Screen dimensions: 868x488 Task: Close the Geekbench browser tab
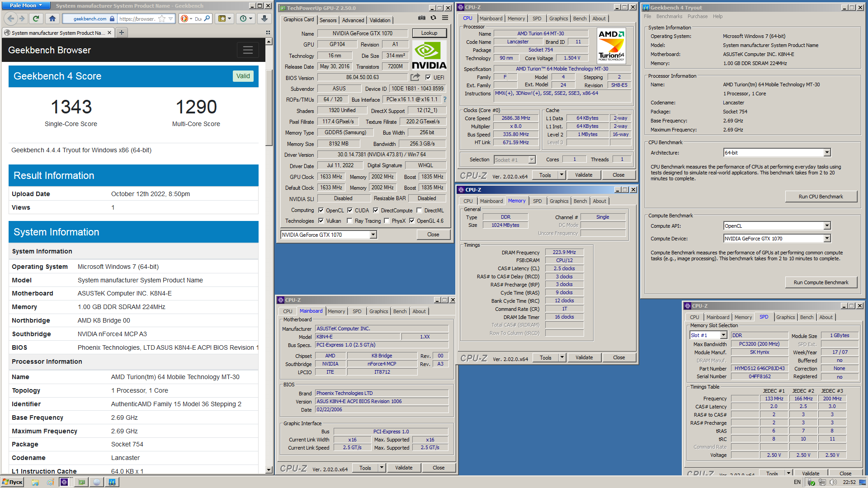click(109, 33)
